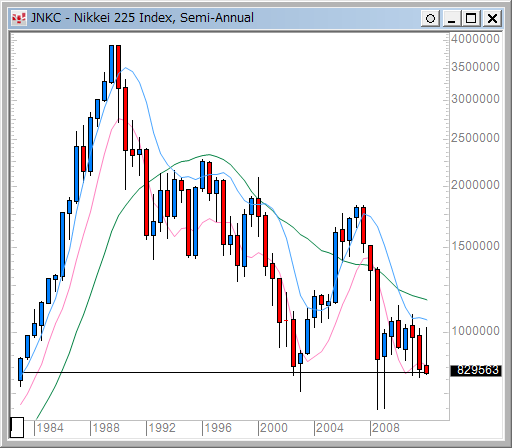Screen dimensions: 512x448
Task: Click the 2008 date axis label
Action: (x=386, y=428)
